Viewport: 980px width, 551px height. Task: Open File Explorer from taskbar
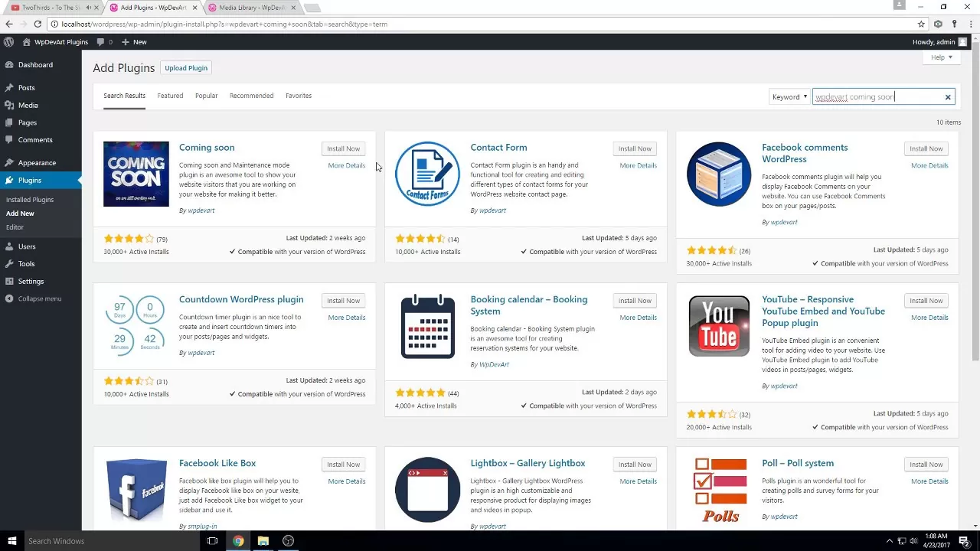pos(263,541)
